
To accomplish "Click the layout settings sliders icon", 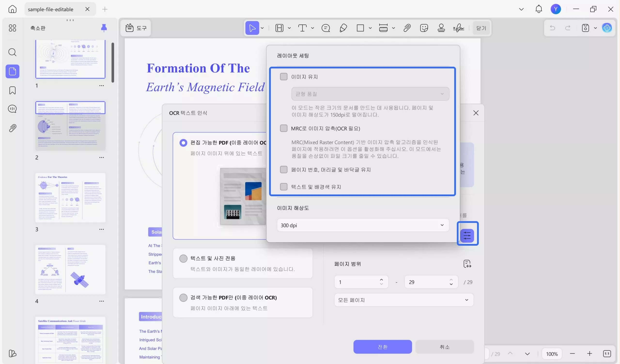I will click(467, 235).
